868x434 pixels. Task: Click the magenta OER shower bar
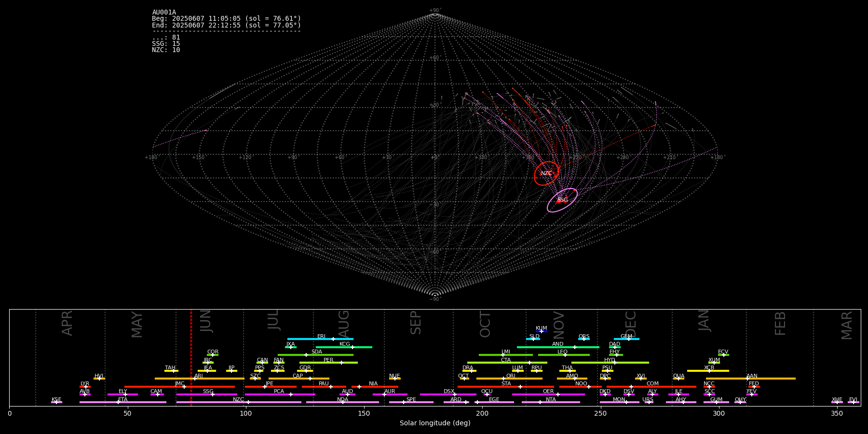coord(548,394)
